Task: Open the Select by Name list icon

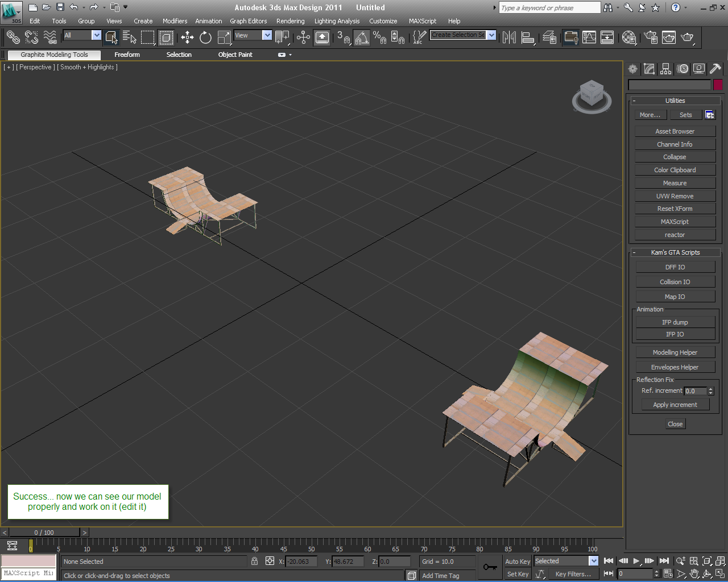Action: click(x=130, y=38)
